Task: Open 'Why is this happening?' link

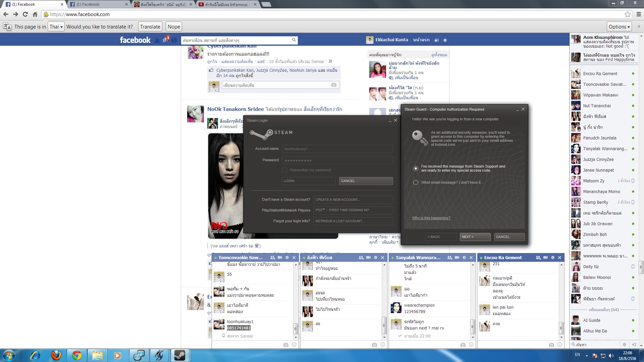Action: coord(431,218)
